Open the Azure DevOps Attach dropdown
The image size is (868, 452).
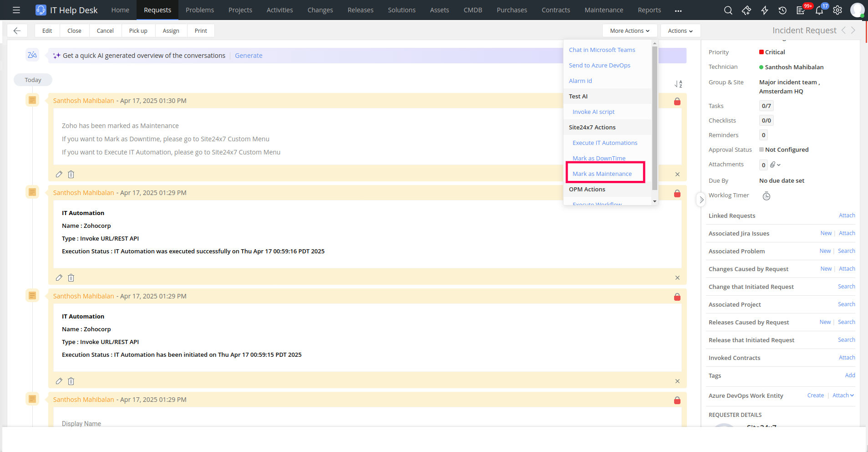[x=843, y=395]
